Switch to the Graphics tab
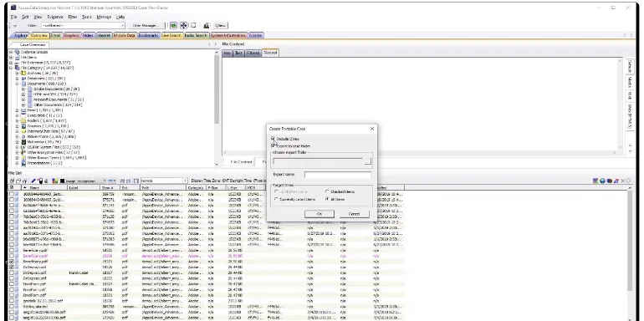The width and height of the screenshot is (644, 321). pyautogui.click(x=71, y=36)
